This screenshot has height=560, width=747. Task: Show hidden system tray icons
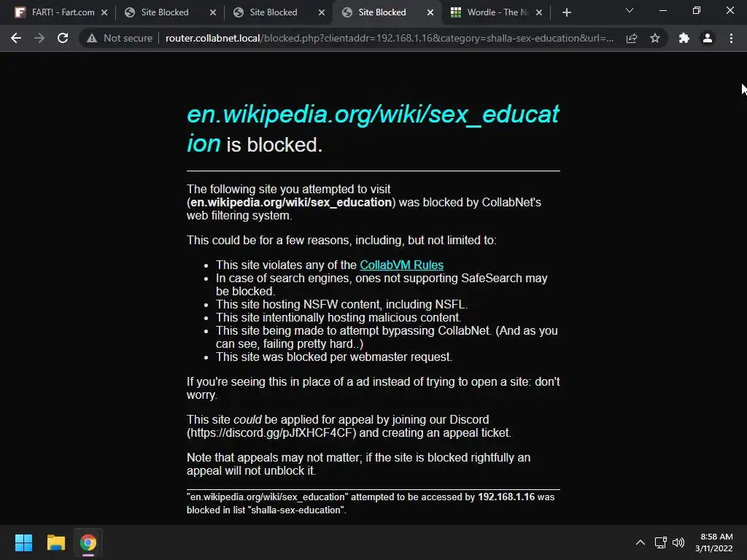(640, 542)
